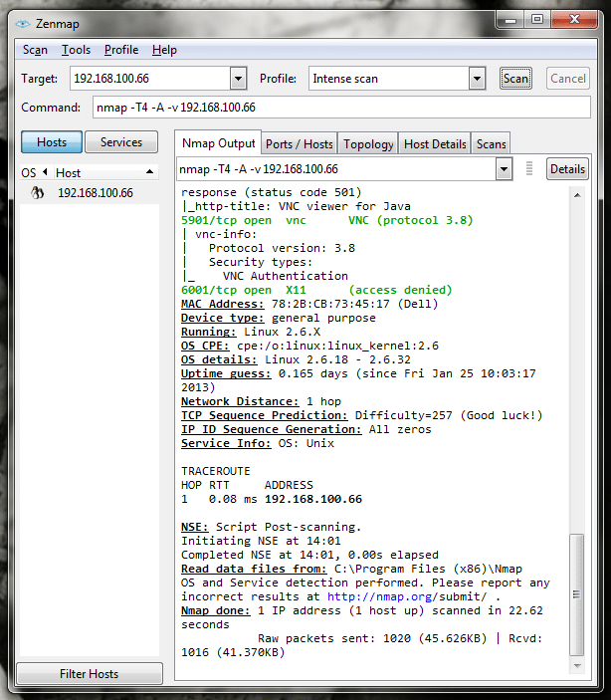Viewport: 611px width, 700px height.
Task: Click the Intense scan profile field
Action: pos(389,79)
